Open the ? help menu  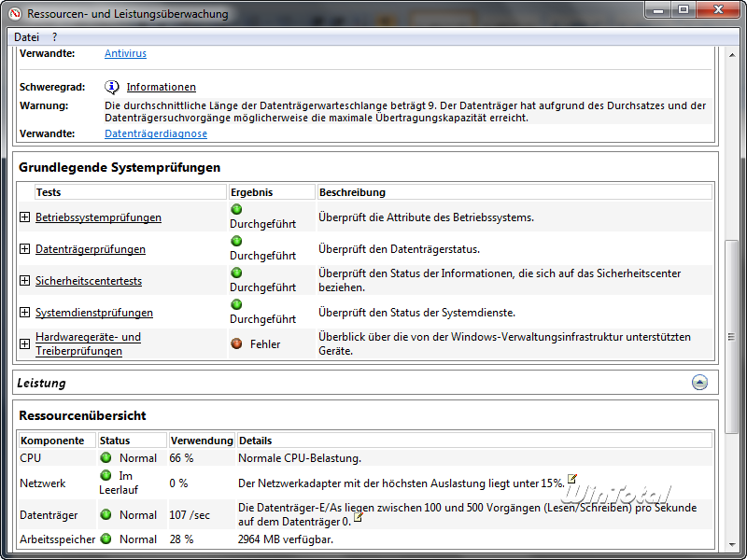click(55, 37)
